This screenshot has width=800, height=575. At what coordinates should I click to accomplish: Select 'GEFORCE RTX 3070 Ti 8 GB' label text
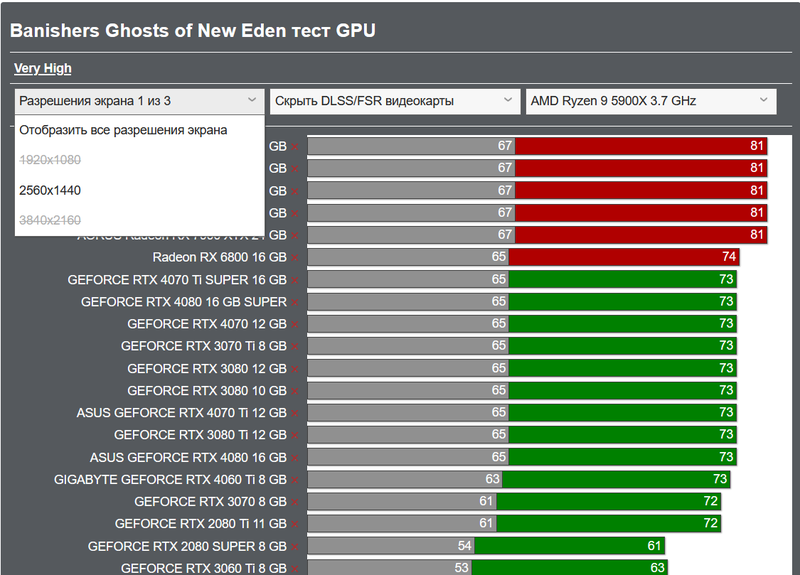click(204, 346)
